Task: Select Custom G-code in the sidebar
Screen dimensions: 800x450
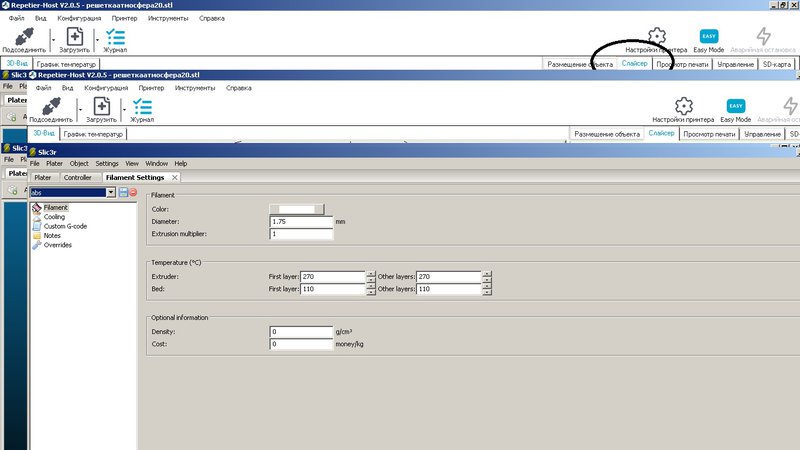Action: (x=65, y=226)
